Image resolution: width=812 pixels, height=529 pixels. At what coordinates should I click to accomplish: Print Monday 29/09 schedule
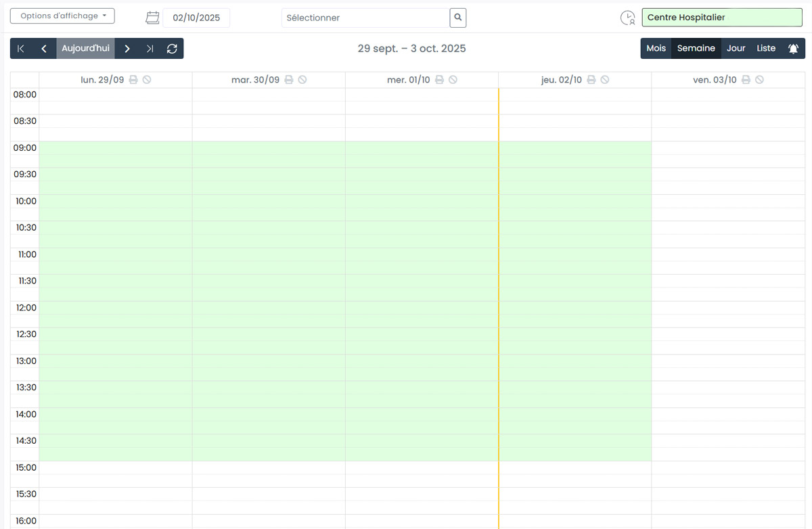point(133,80)
